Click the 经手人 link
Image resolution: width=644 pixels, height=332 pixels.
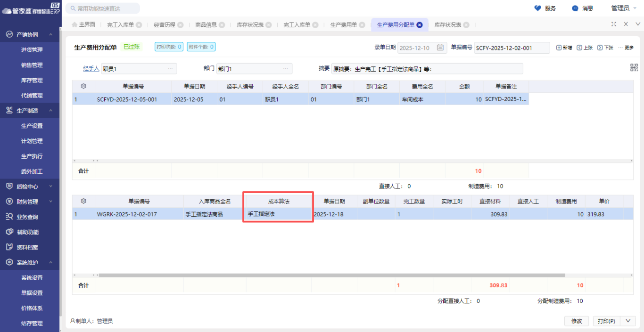(x=91, y=68)
